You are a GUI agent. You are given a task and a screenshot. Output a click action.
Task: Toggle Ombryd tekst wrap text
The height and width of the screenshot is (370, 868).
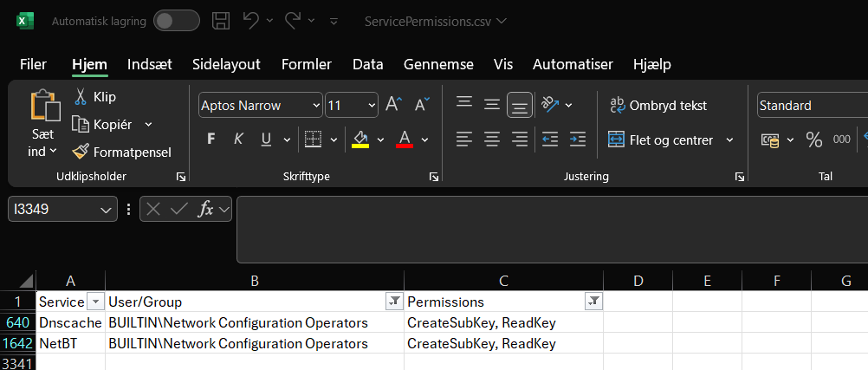tap(657, 105)
